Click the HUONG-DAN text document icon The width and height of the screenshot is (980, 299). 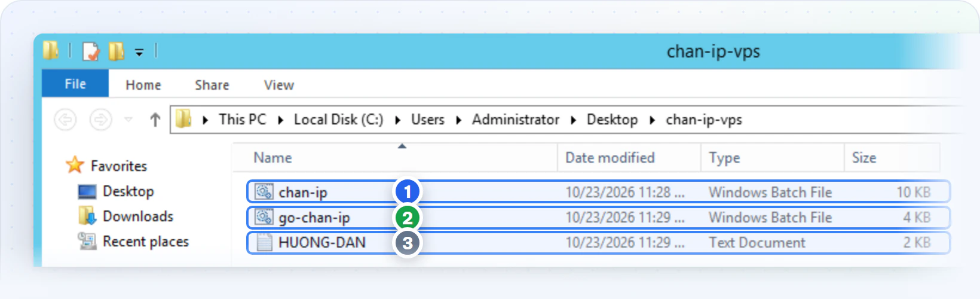click(264, 242)
